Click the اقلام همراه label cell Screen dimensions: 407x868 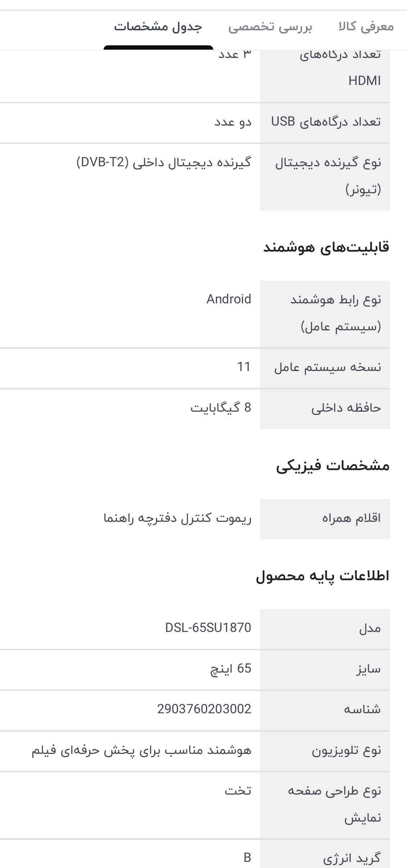coord(351,519)
